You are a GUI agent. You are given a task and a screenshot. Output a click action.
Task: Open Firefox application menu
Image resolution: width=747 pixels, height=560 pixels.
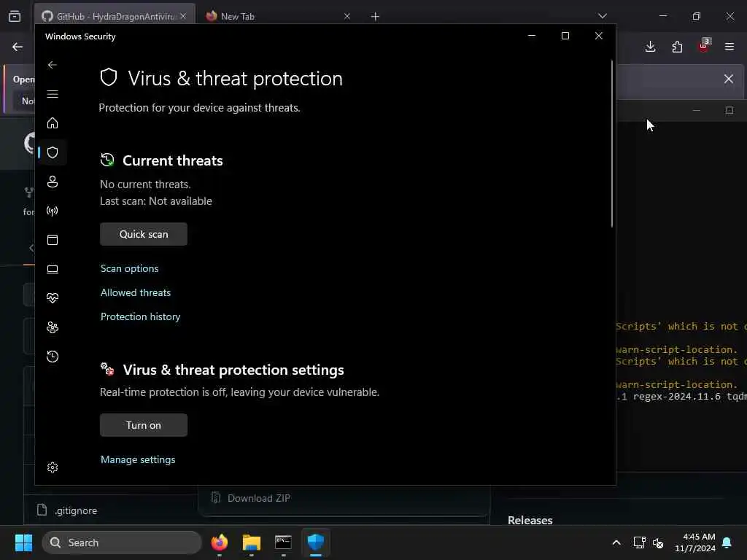click(x=729, y=47)
